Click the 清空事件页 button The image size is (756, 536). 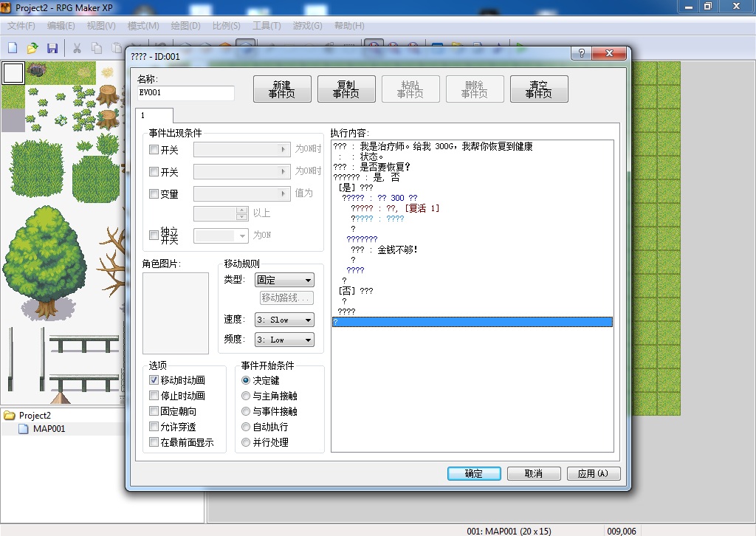539,89
